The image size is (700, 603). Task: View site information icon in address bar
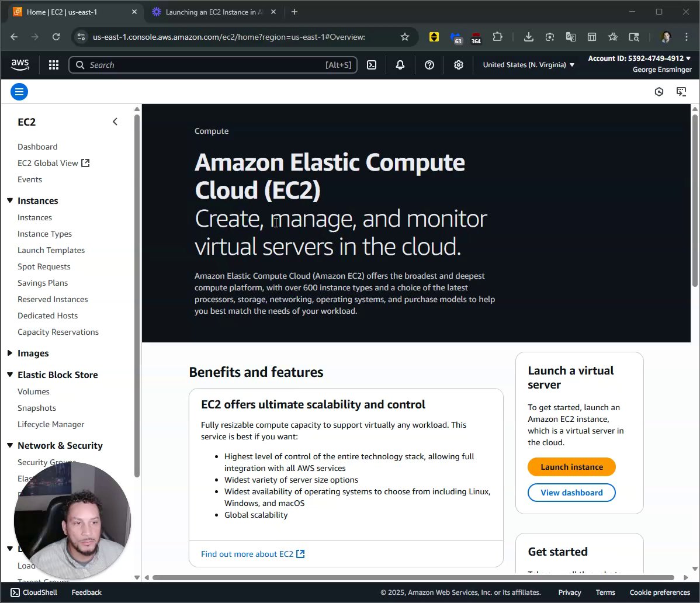tap(81, 37)
